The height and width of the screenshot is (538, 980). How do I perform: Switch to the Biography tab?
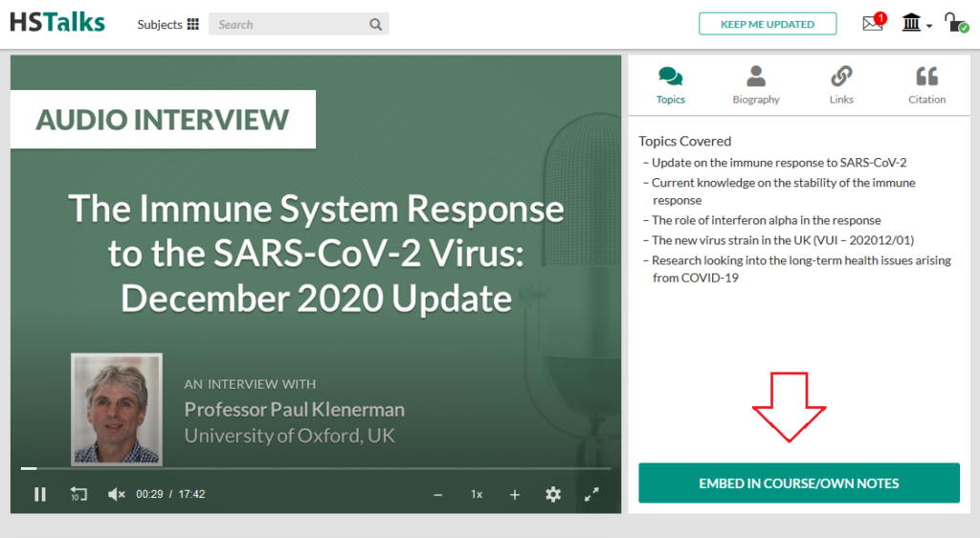(756, 85)
